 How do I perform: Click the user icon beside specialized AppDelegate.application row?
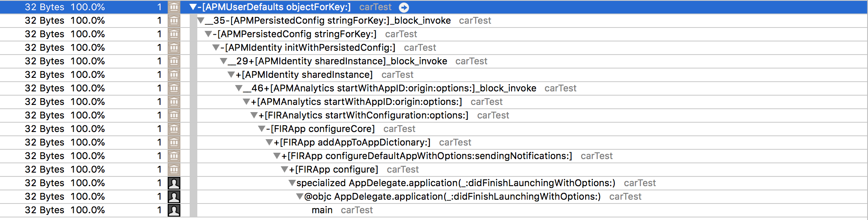tap(174, 183)
